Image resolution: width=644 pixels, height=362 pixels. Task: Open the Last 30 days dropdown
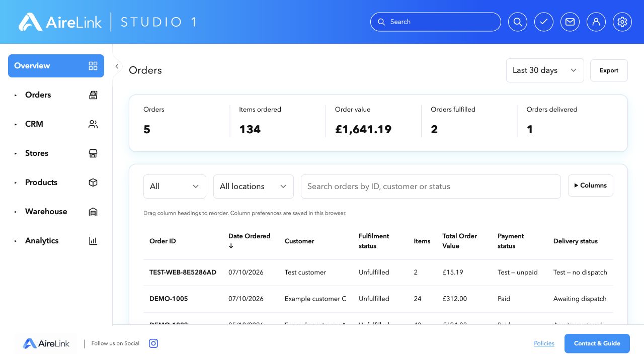point(545,70)
